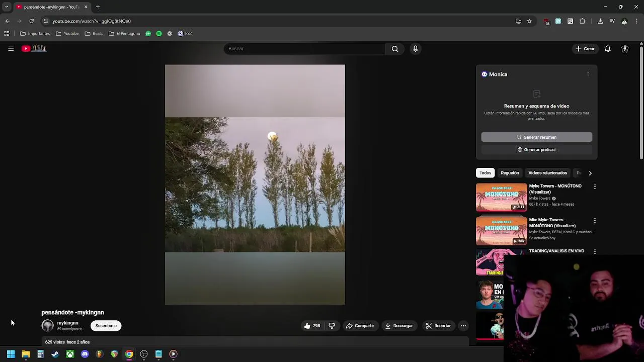Open Chrome extensions puzzle icon
Screen dimensions: 644x362
tap(582, 21)
